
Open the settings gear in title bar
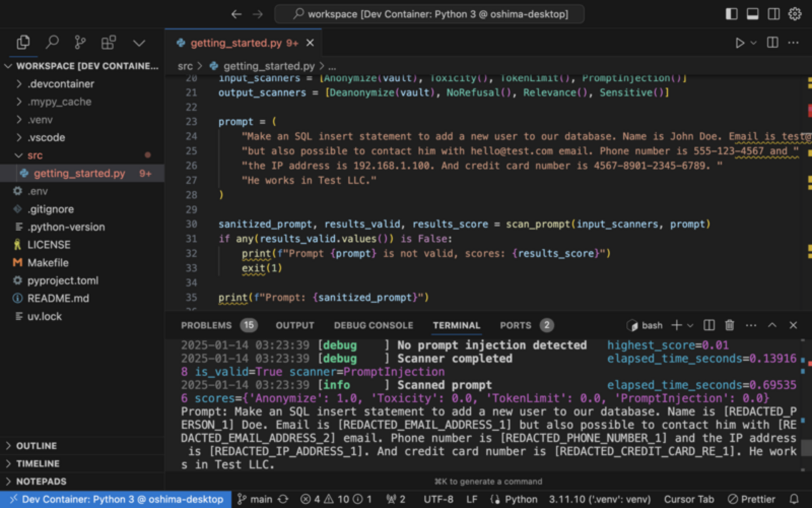[x=795, y=14]
